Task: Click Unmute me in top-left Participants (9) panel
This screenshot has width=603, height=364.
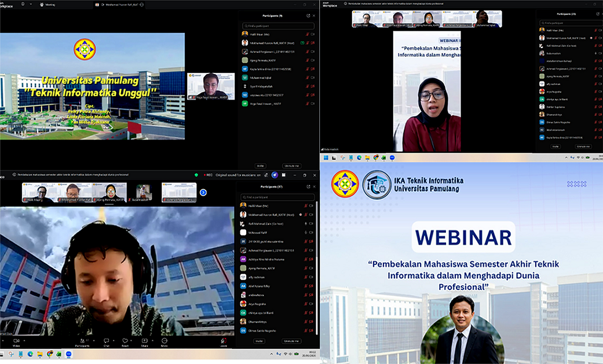Action: (292, 166)
